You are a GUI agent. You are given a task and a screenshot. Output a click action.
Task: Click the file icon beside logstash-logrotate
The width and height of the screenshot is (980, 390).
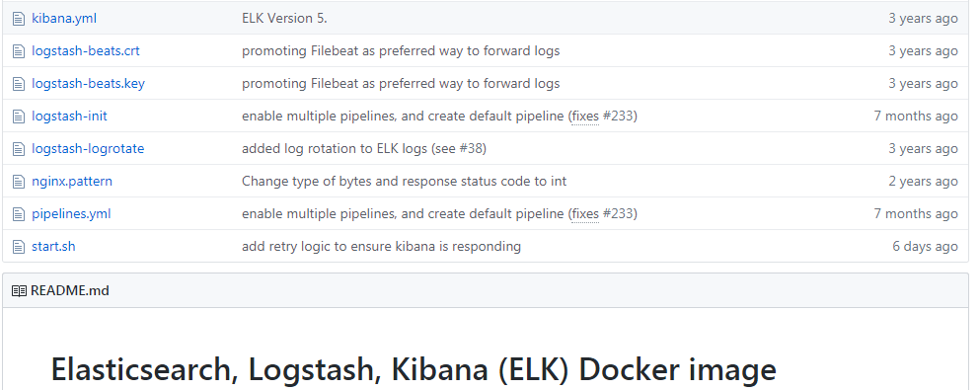tap(19, 149)
